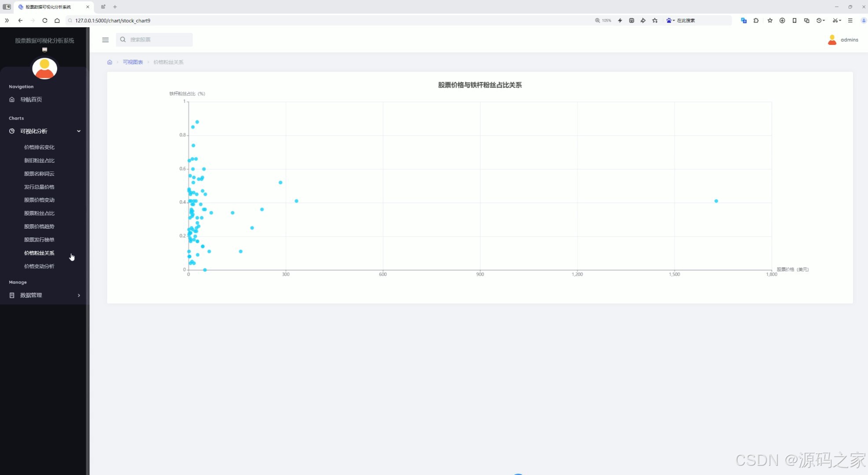Click the admins user avatar icon

click(x=832, y=40)
